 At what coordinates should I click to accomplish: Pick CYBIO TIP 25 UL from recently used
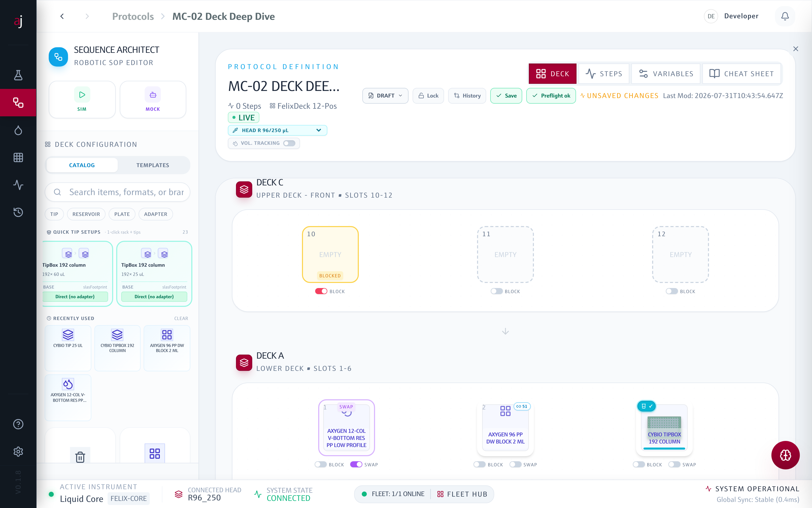point(68,348)
